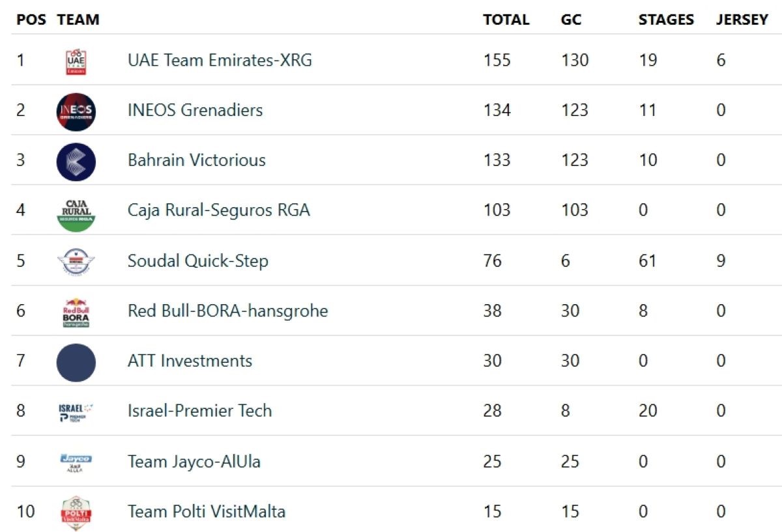
Task: Click the UAE Team Emirates-XRG logo
Action: pos(76,61)
